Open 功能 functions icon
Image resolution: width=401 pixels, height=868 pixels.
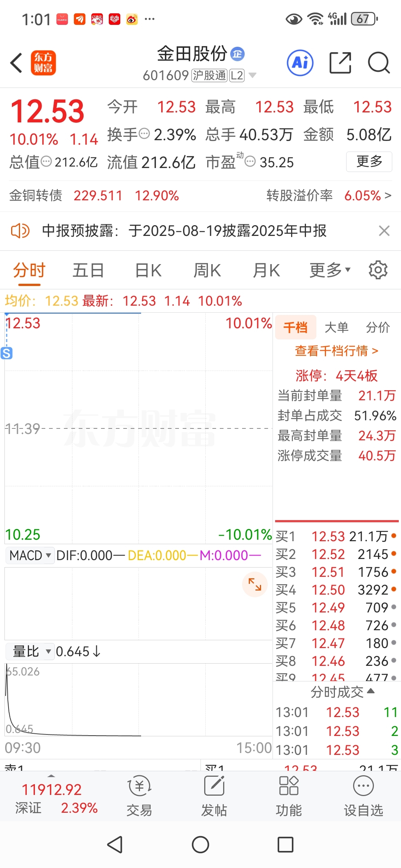tap(288, 796)
